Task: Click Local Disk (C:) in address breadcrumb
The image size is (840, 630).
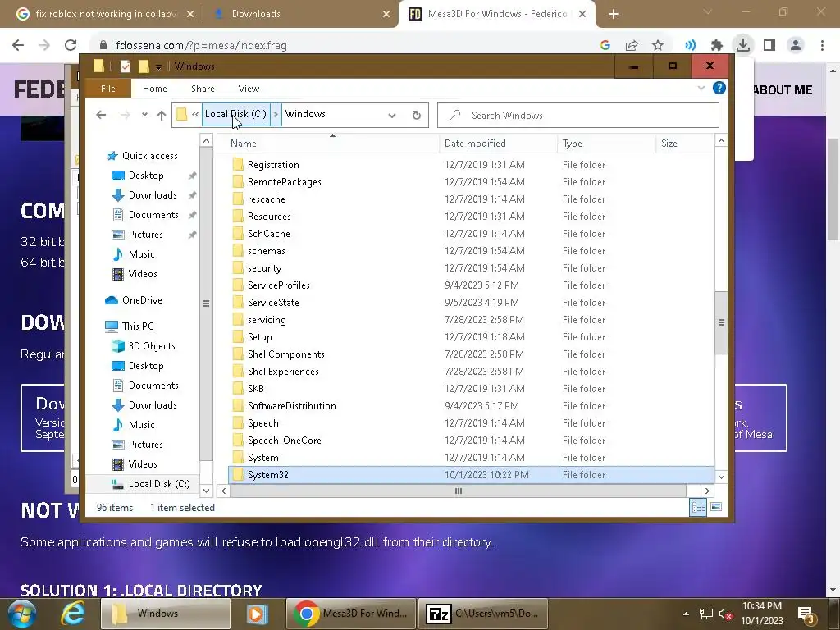Action: 235,114
